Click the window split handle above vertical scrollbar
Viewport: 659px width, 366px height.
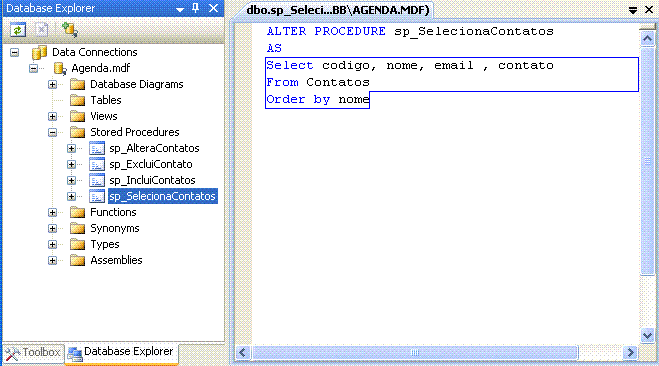[647, 28]
